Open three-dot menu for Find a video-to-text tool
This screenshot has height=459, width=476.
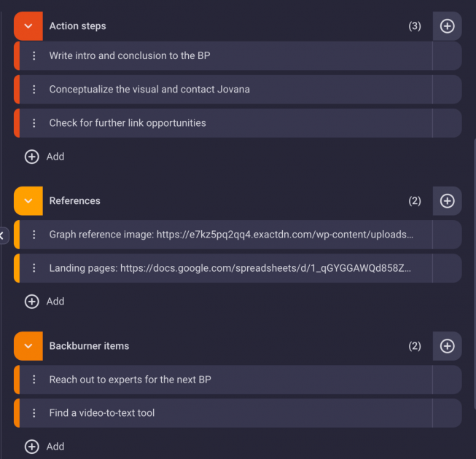(x=34, y=413)
